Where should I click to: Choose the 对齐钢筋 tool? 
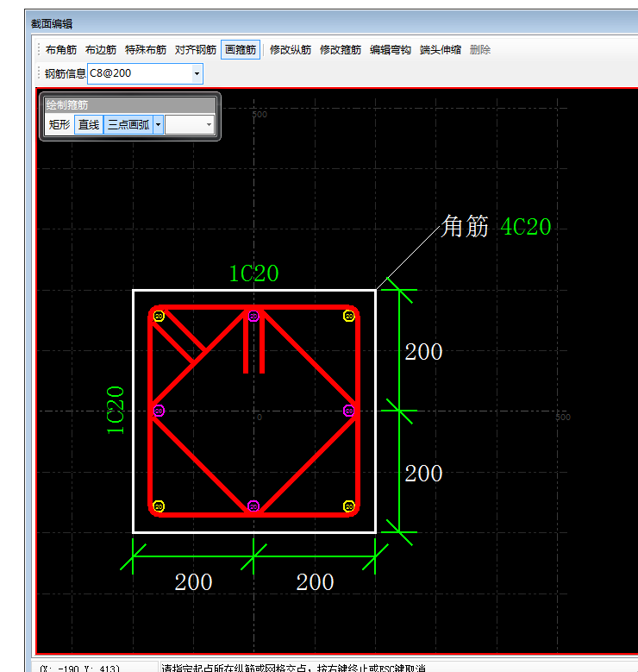196,50
